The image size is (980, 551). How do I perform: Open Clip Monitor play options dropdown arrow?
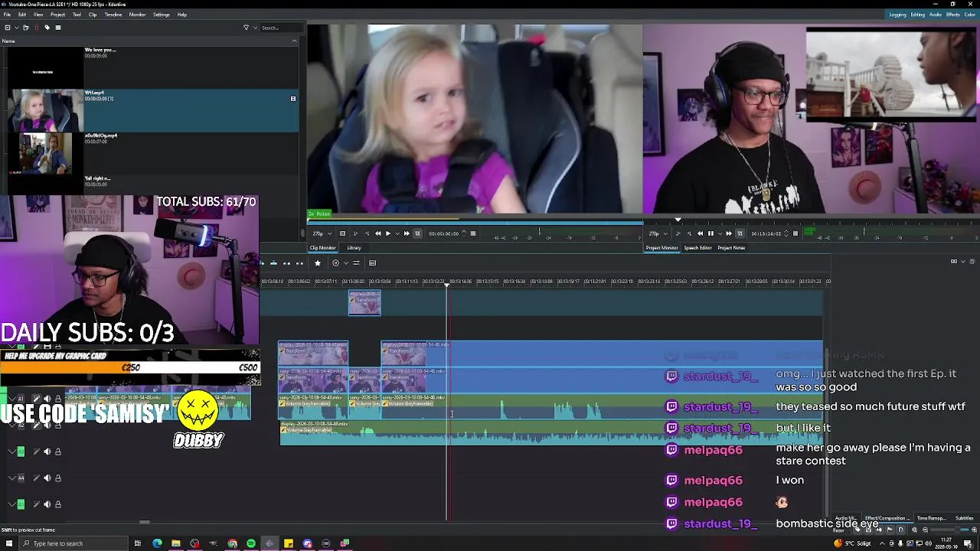(x=397, y=233)
